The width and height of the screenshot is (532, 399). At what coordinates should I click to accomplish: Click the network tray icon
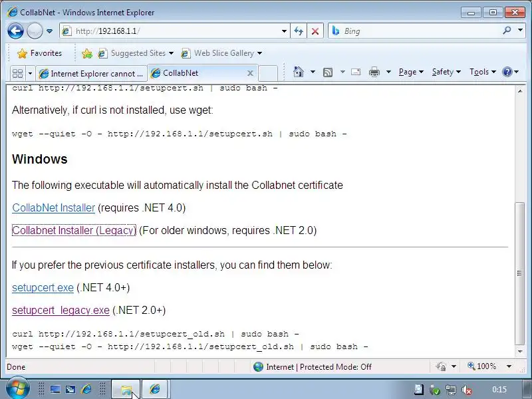point(451,390)
